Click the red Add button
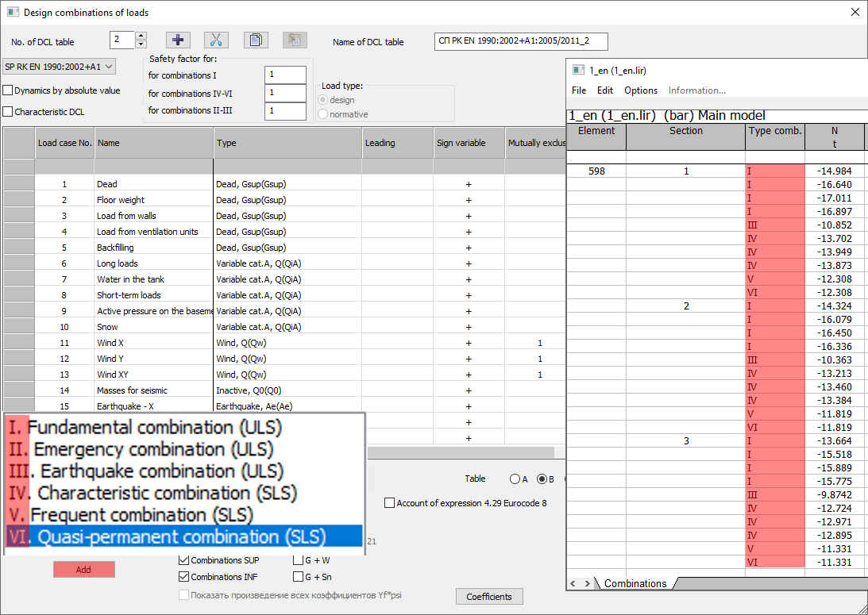868x615 pixels. 83,570
